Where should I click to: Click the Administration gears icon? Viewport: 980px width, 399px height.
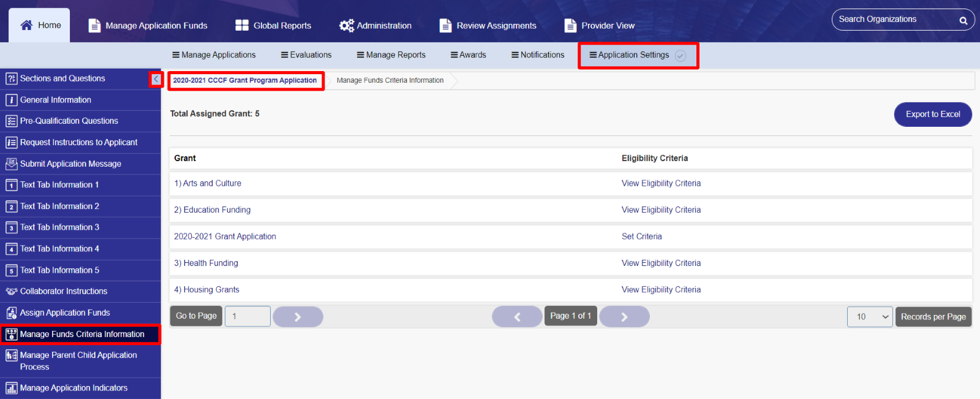[347, 25]
